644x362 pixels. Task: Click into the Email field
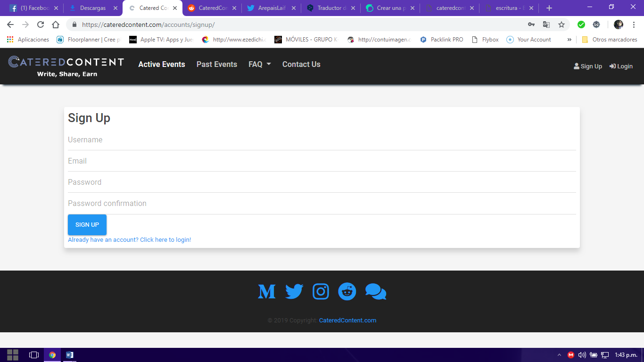click(x=322, y=161)
